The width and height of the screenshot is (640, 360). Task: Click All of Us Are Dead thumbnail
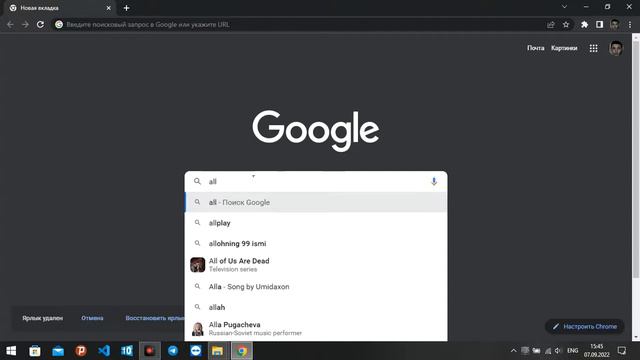198,265
